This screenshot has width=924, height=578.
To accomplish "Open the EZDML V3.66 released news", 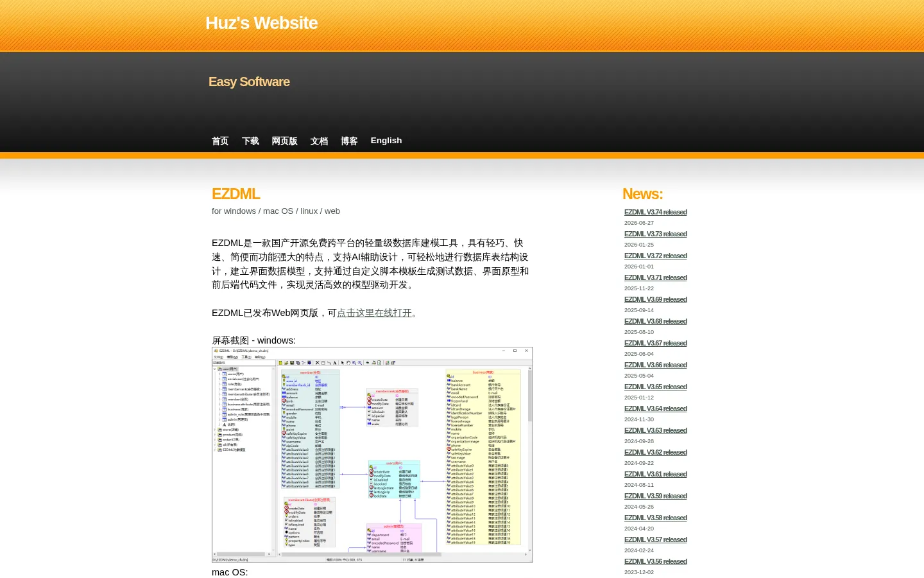I will tap(655, 365).
